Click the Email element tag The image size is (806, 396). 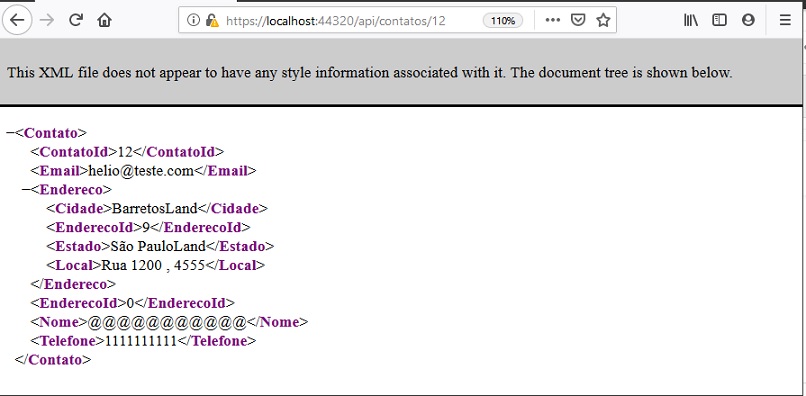coord(60,171)
